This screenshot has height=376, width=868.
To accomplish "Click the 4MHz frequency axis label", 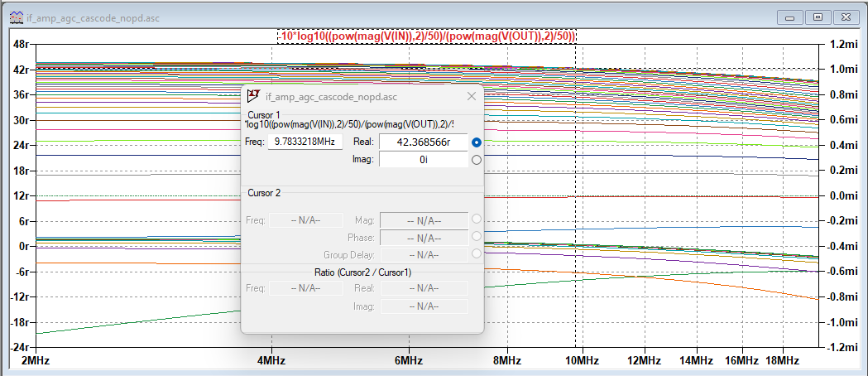I will click(271, 360).
